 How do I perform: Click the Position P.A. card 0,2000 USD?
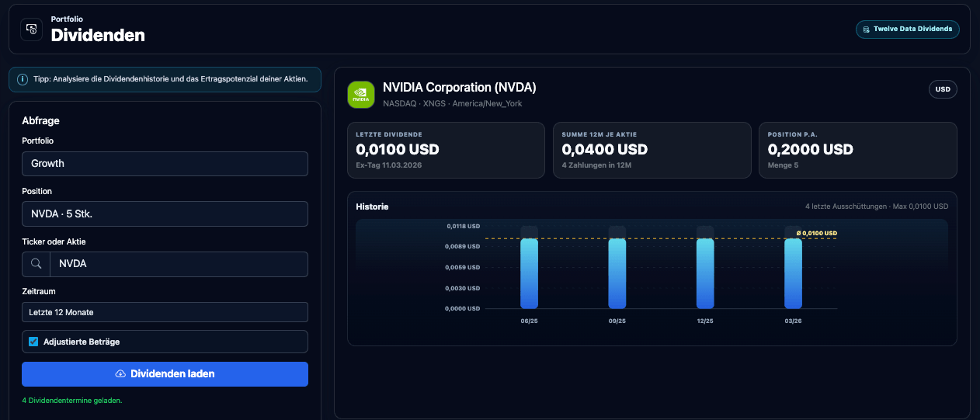(858, 150)
